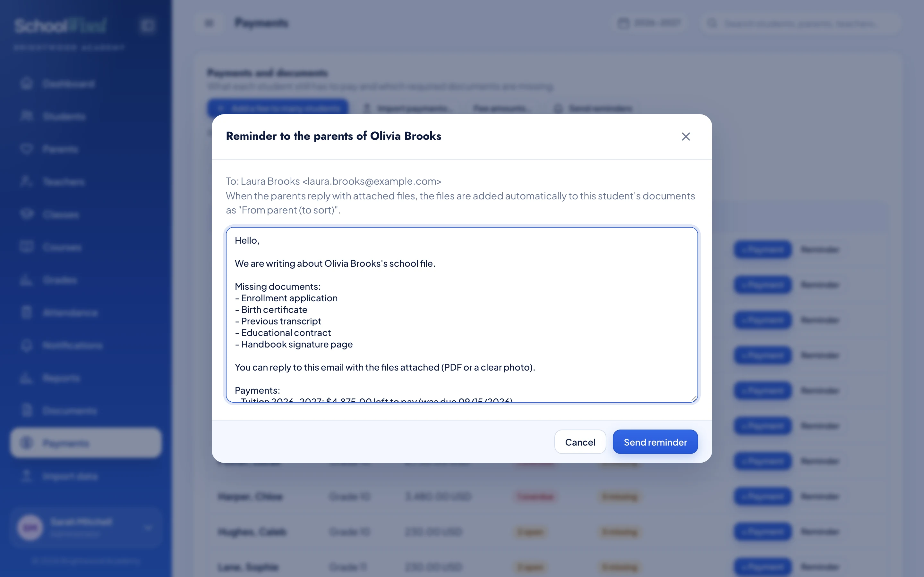This screenshot has height=577, width=924.
Task: Expand the user profile chevron in sidebar
Action: pos(148,528)
